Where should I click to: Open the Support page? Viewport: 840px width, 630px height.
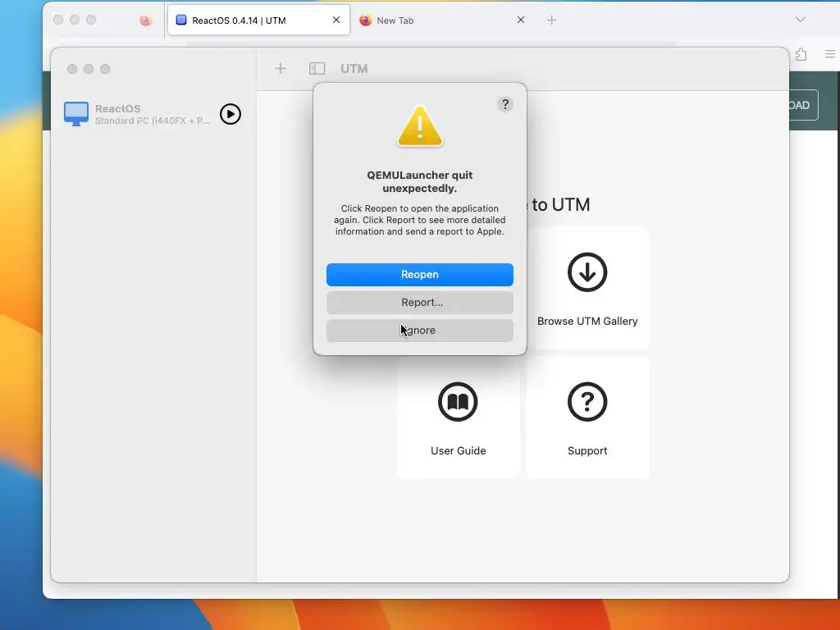pyautogui.click(x=587, y=418)
